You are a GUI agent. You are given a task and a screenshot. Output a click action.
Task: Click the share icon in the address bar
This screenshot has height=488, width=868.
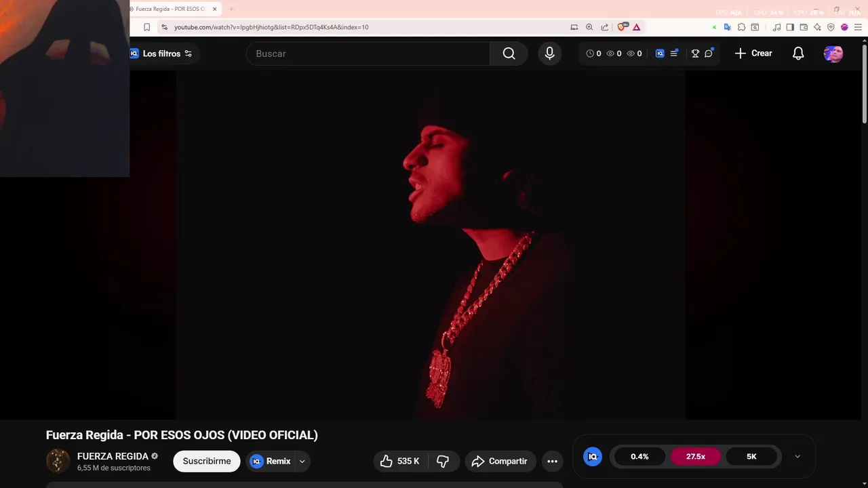(605, 27)
